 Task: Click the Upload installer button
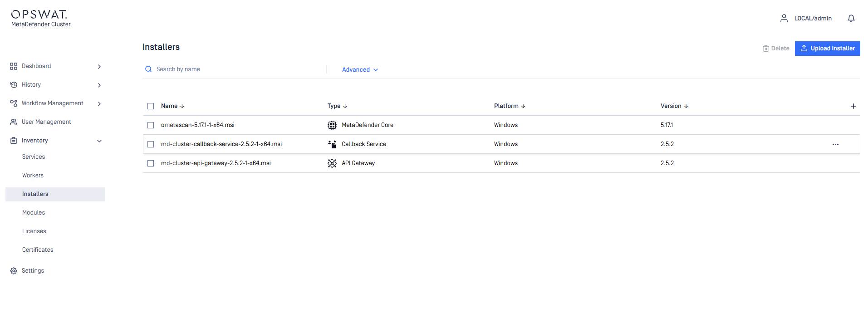[827, 49]
